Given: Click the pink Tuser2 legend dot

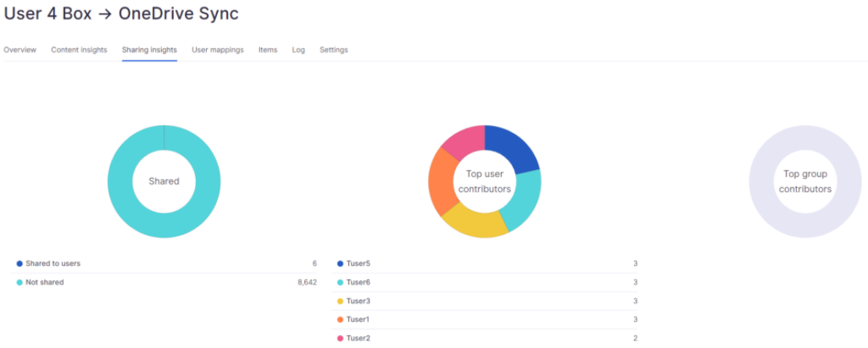Looking at the screenshot, I should coord(340,339).
